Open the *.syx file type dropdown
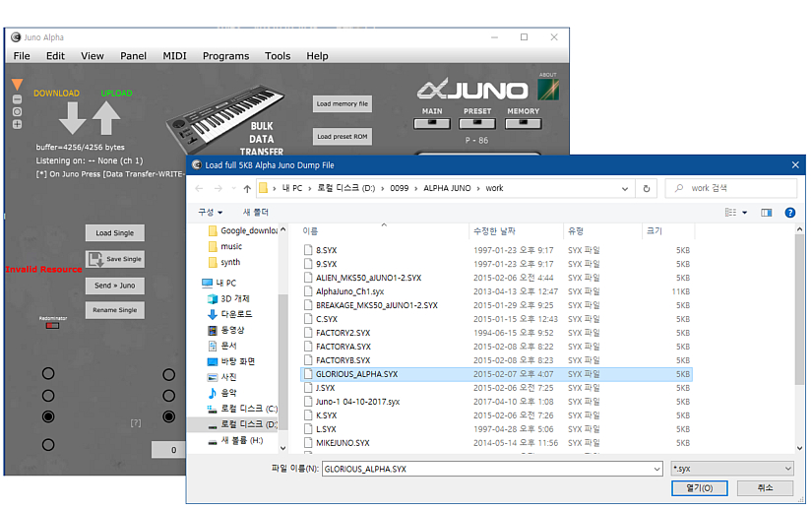Screen dimensions: 812x510 point(732,469)
